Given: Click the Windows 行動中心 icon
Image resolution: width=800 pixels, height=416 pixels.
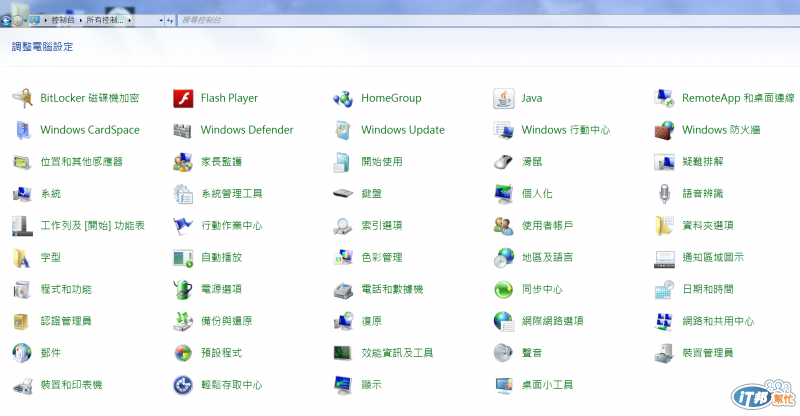Looking at the screenshot, I should (504, 130).
